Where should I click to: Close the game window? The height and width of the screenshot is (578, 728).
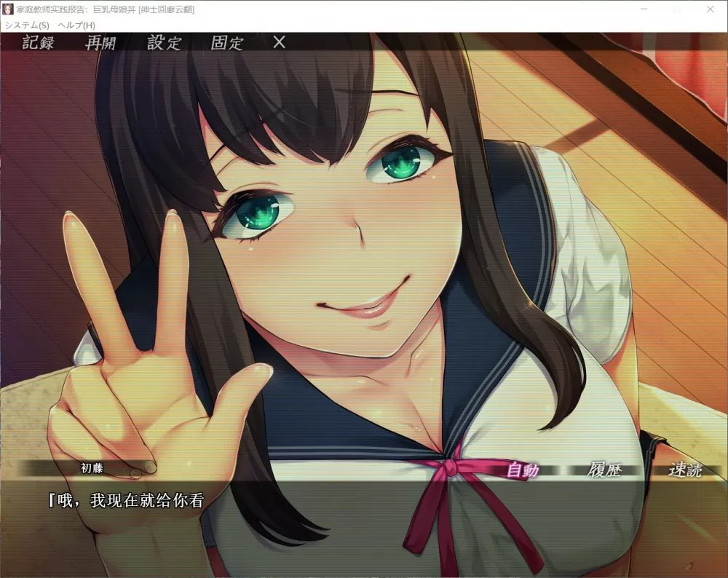(x=711, y=9)
